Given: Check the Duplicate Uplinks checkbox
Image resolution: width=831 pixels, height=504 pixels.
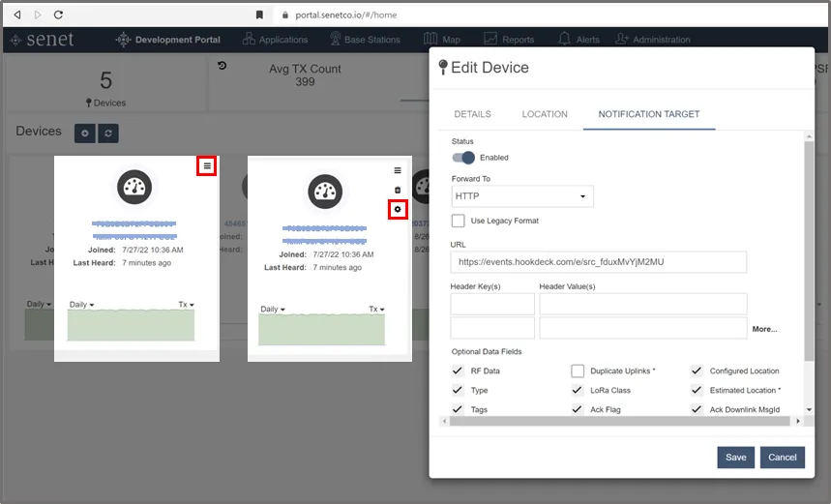Looking at the screenshot, I should click(x=578, y=371).
